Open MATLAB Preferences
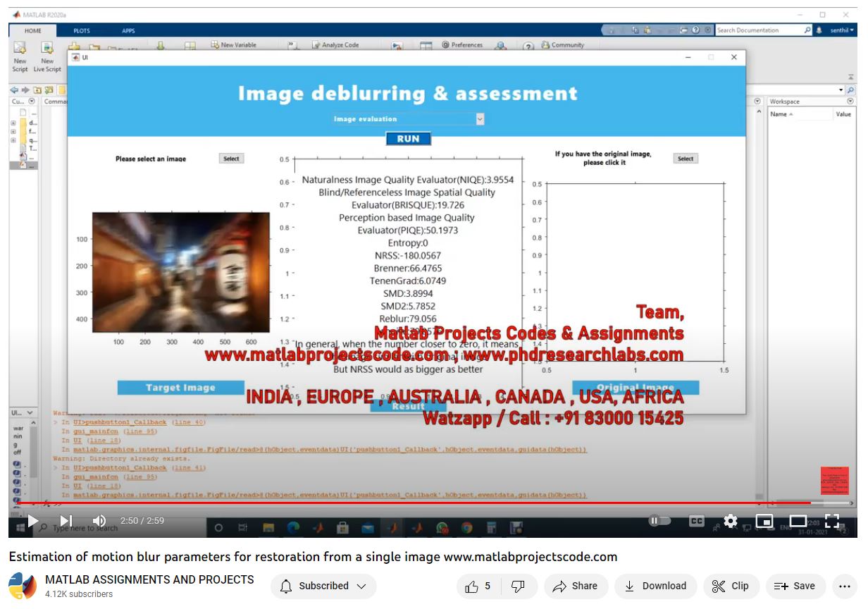The image size is (868, 609). pos(461,44)
